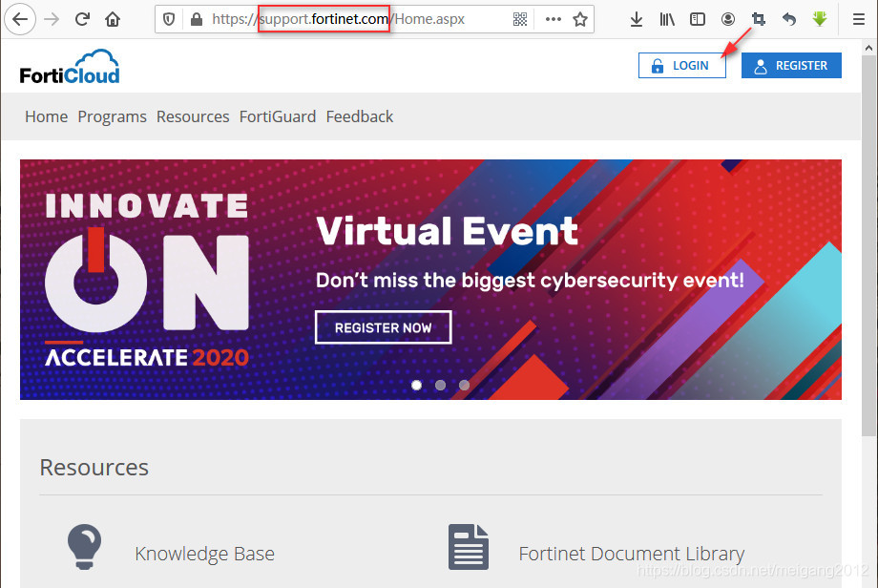Open the FortiGuard navigation item
The width and height of the screenshot is (878, 588).
[278, 116]
